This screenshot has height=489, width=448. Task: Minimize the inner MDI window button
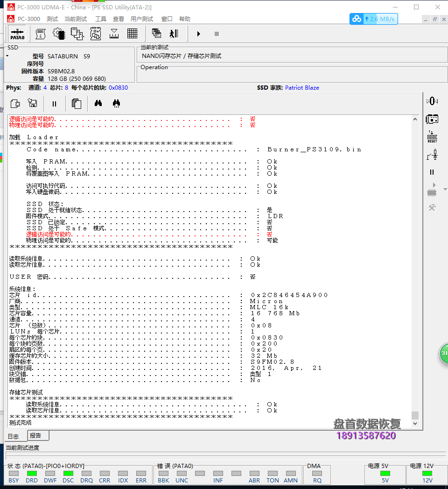pyautogui.click(x=426, y=19)
